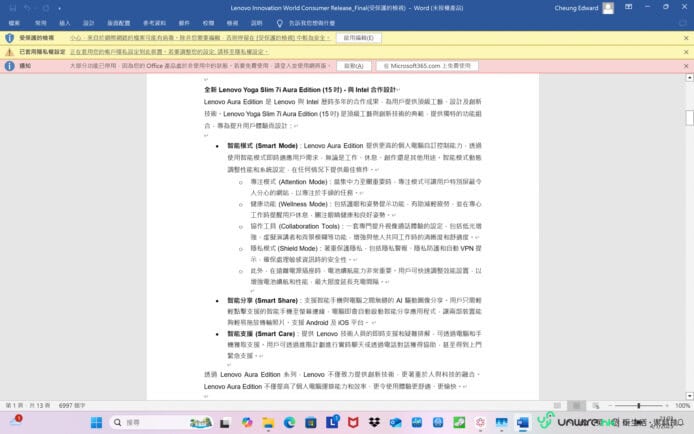Click the Protected View warning message link
694x434 pixels.
[x=200, y=38]
